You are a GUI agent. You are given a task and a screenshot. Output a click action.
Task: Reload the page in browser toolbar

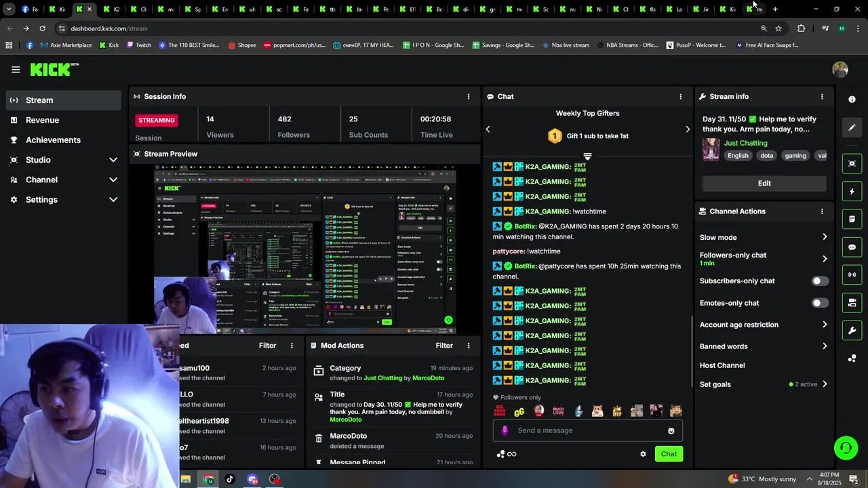(x=42, y=28)
